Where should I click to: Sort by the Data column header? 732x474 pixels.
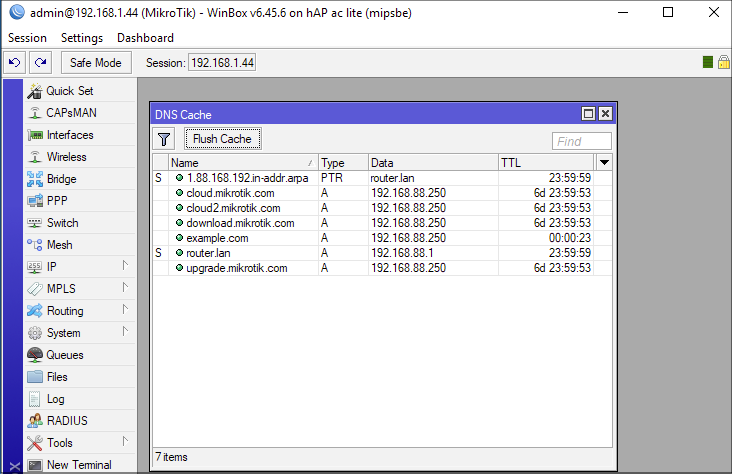433,163
